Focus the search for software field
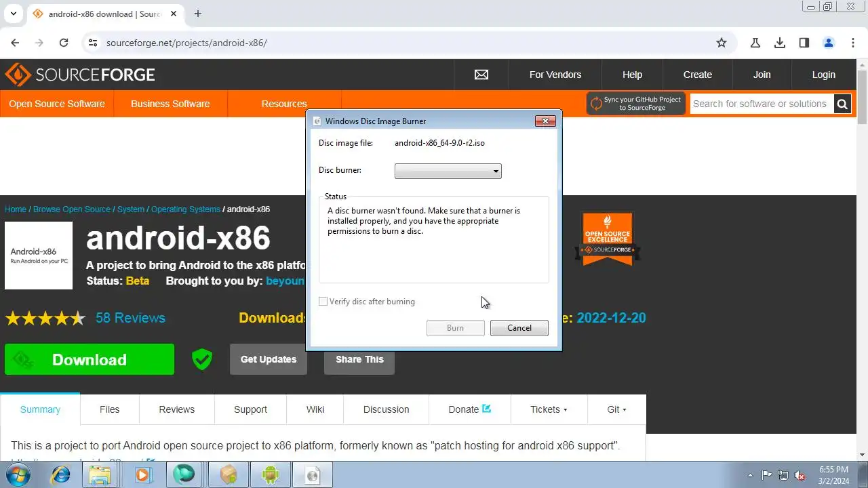This screenshot has height=488, width=868. click(762, 104)
